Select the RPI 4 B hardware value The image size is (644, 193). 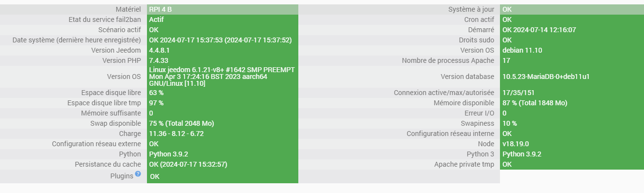pyautogui.click(x=160, y=9)
